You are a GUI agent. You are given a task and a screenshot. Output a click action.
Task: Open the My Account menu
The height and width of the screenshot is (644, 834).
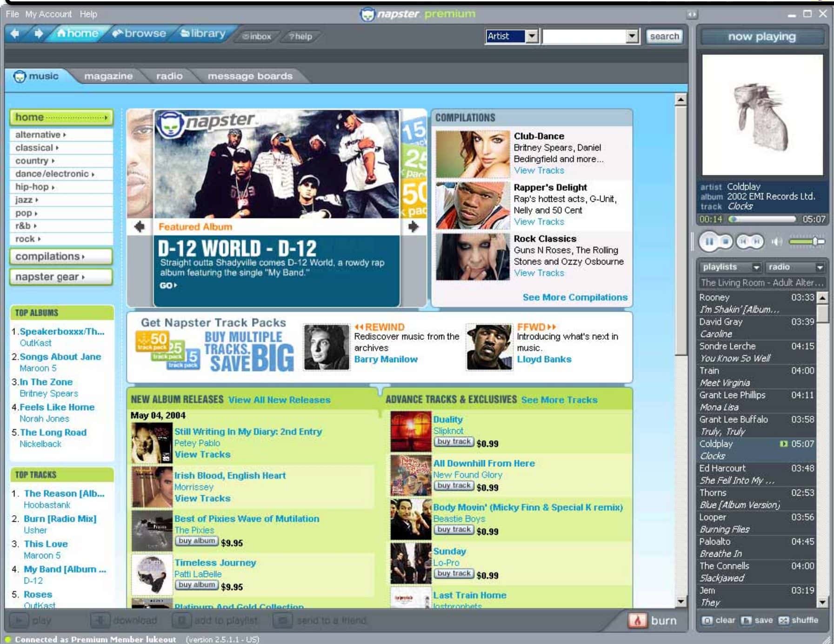point(48,14)
